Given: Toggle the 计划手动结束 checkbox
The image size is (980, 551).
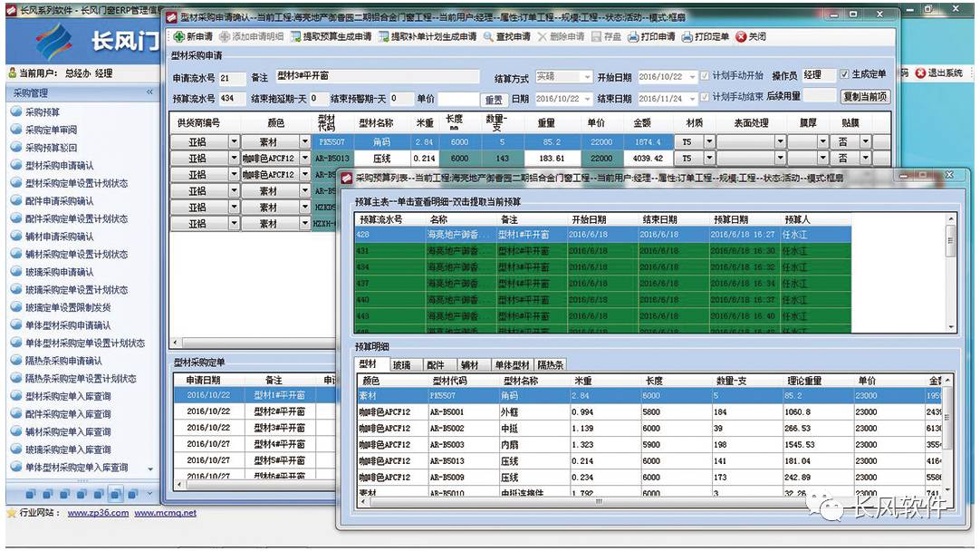Looking at the screenshot, I should pyautogui.click(x=705, y=97).
